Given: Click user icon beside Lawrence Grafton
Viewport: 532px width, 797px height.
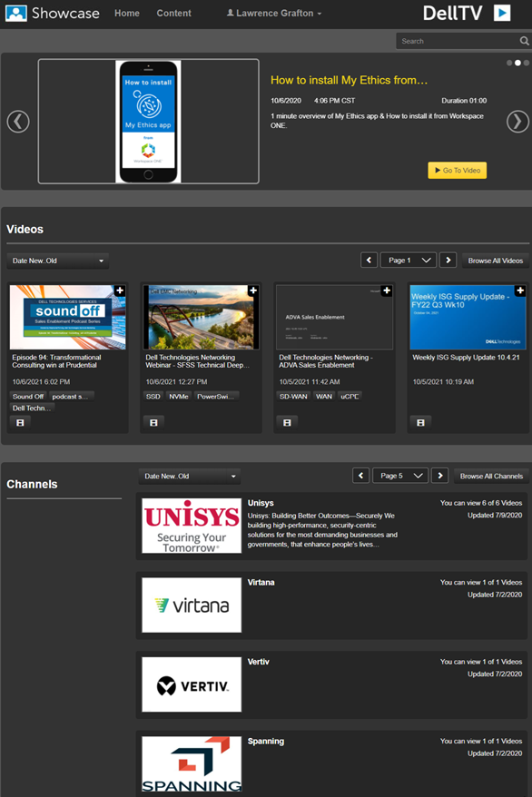Looking at the screenshot, I should [231, 13].
